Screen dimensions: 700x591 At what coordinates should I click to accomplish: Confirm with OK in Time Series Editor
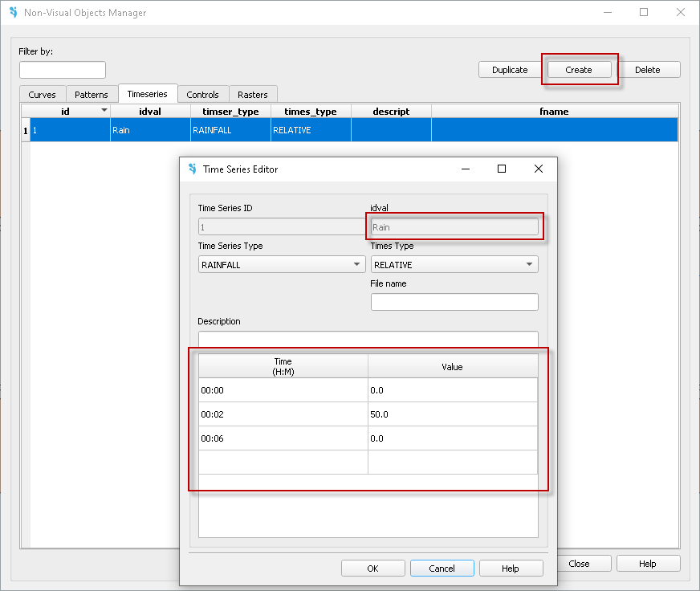(372, 569)
